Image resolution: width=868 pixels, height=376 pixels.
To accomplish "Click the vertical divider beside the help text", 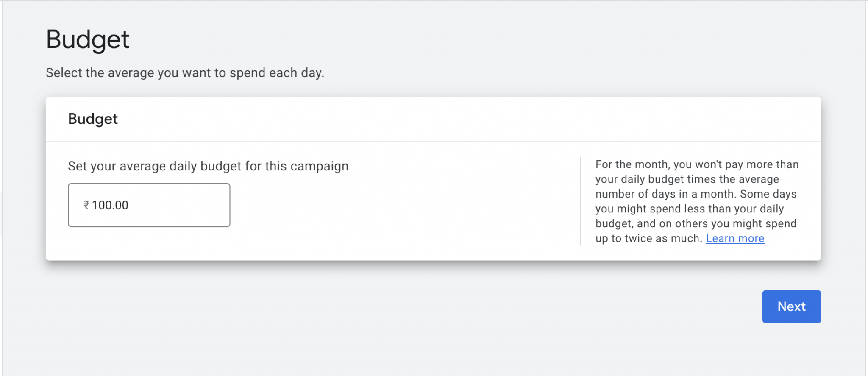I will coord(580,201).
